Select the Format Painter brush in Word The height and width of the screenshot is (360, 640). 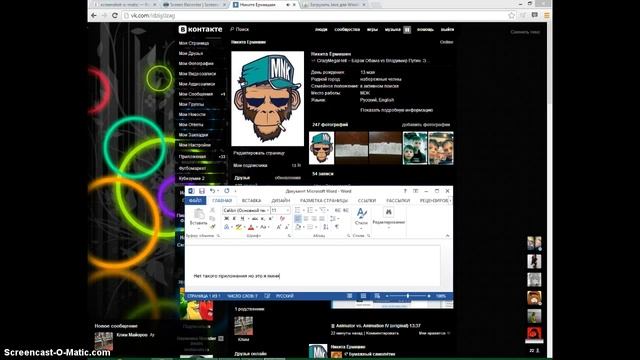212,227
